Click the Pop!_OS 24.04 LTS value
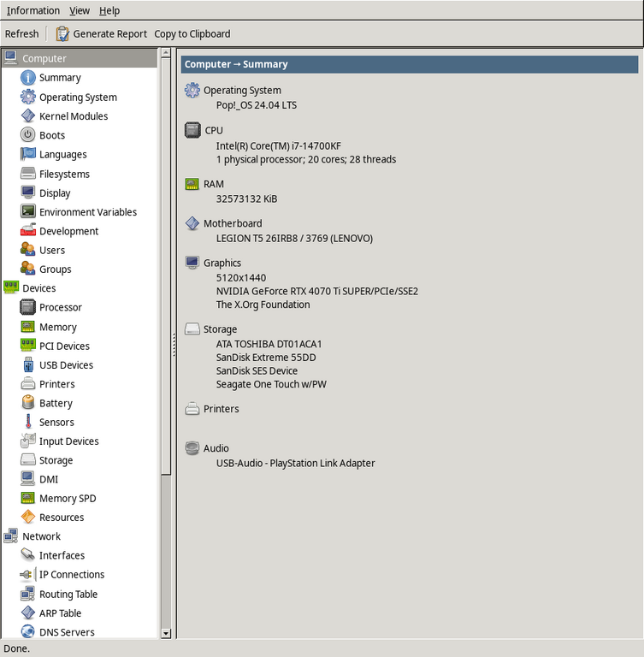644x657 pixels. [x=257, y=105]
